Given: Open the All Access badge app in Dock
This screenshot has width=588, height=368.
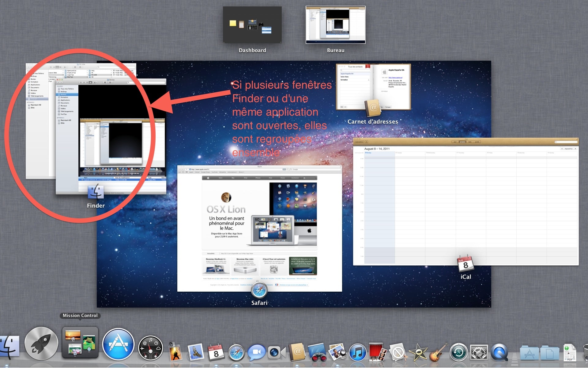Looking at the screenshot, I should click(x=175, y=351).
